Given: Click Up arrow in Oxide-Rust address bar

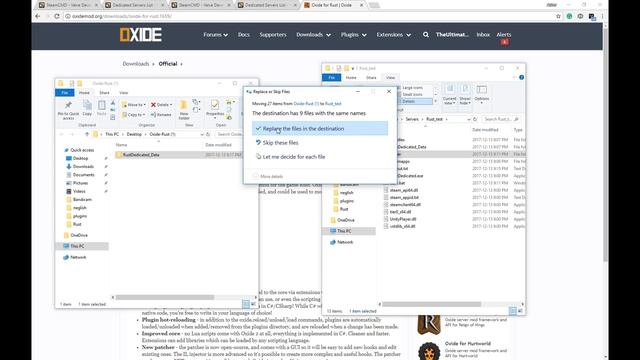Looking at the screenshot, I should click(x=87, y=134).
